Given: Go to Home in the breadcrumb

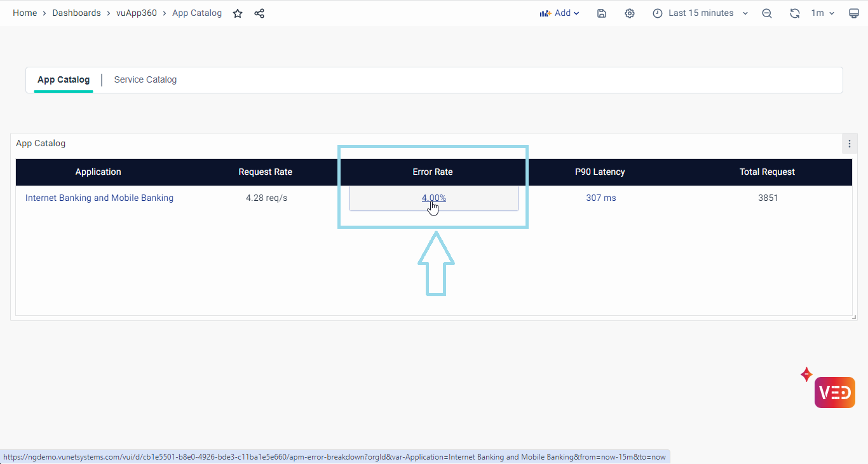Looking at the screenshot, I should 25,13.
